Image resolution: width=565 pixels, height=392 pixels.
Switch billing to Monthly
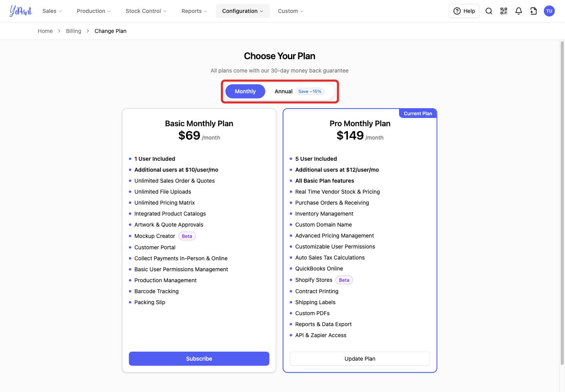click(245, 91)
